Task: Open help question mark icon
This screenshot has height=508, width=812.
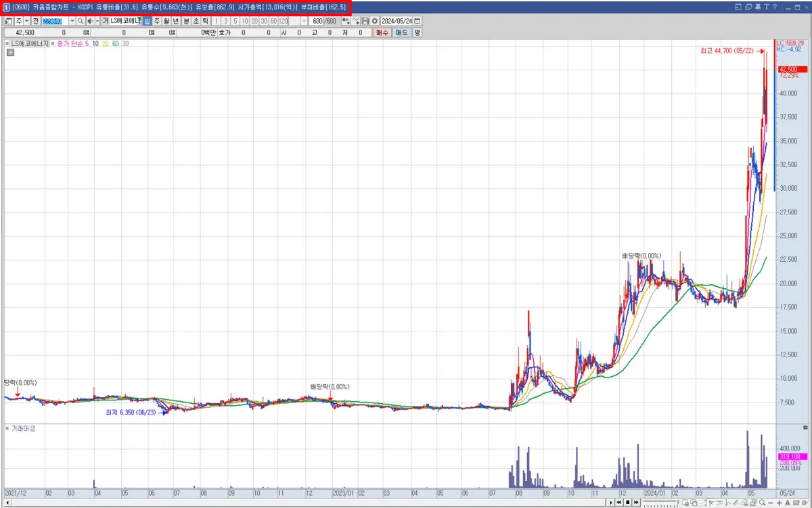Action: (775, 7)
